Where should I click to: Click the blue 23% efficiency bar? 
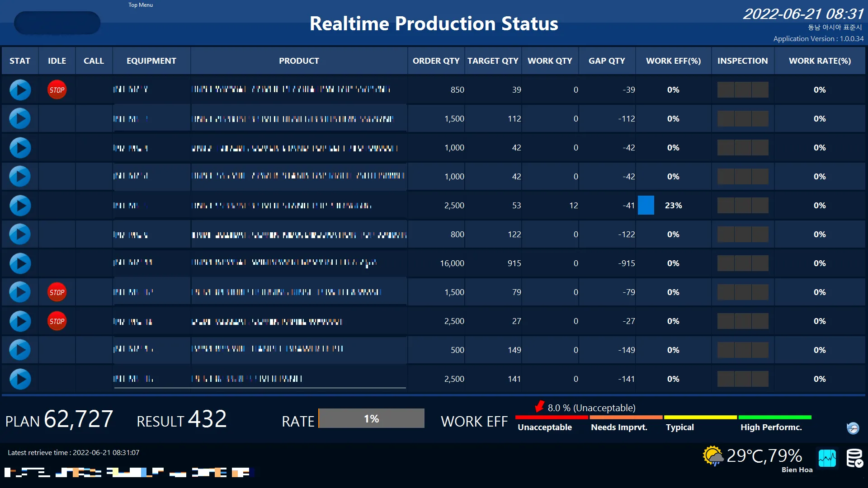(646, 206)
